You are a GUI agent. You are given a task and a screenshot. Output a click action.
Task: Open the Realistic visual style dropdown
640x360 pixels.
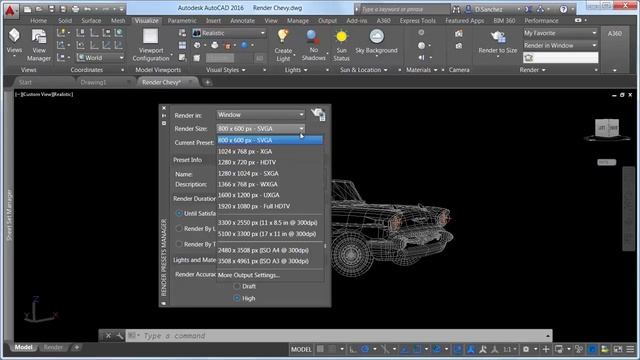pyautogui.click(x=229, y=33)
